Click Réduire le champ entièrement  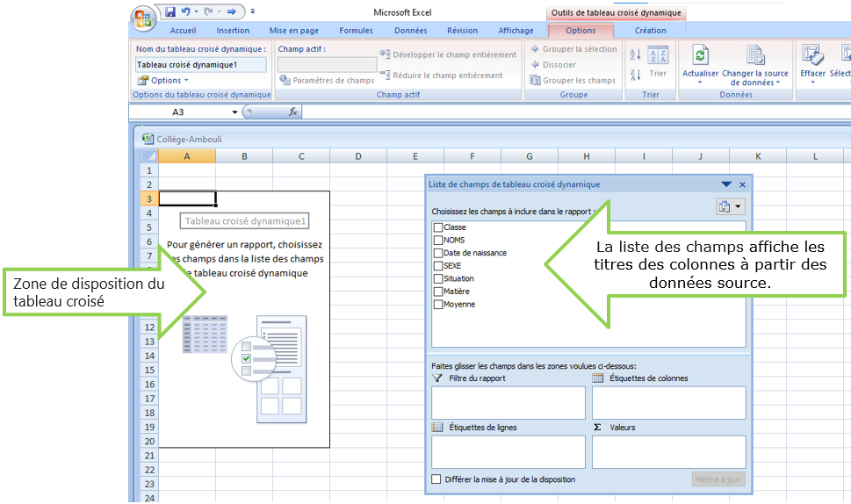tap(441, 75)
